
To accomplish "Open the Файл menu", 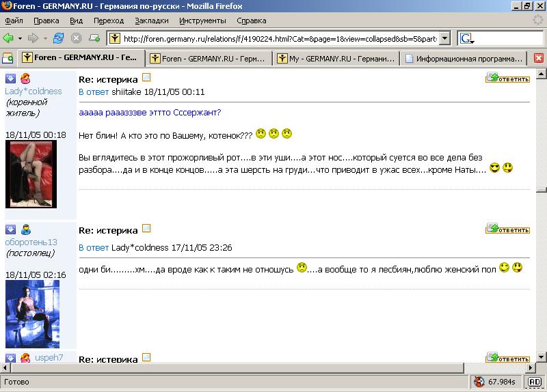I will [14, 20].
